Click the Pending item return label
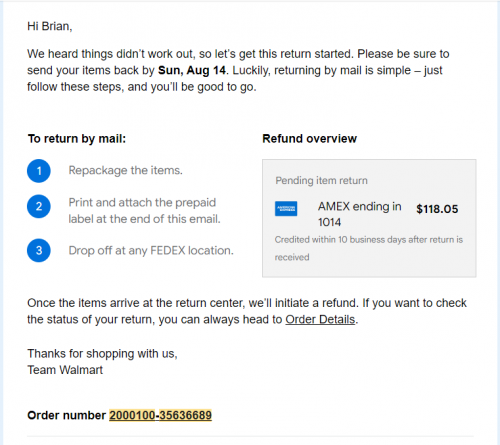The width and height of the screenshot is (500, 445). 321,180
